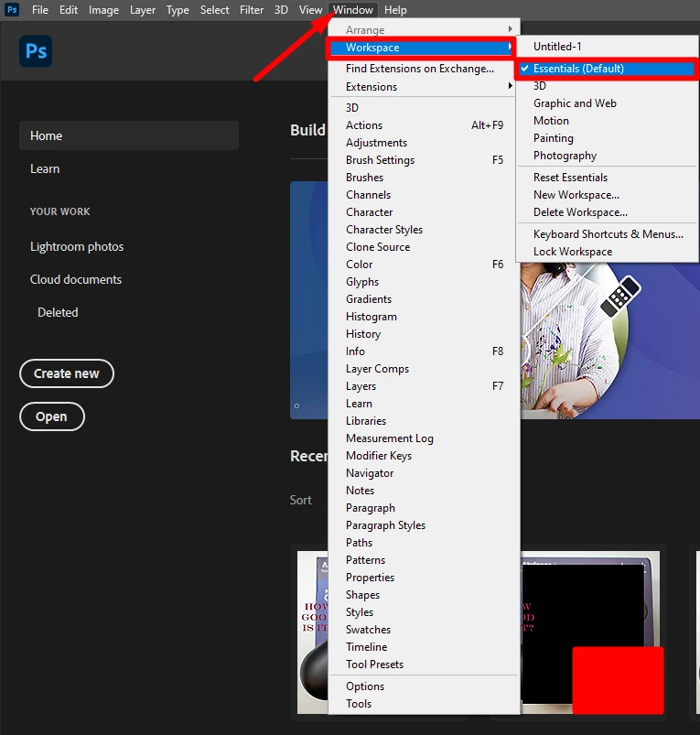This screenshot has width=700, height=735.
Task: Open Lightroom photos
Action: tap(77, 246)
